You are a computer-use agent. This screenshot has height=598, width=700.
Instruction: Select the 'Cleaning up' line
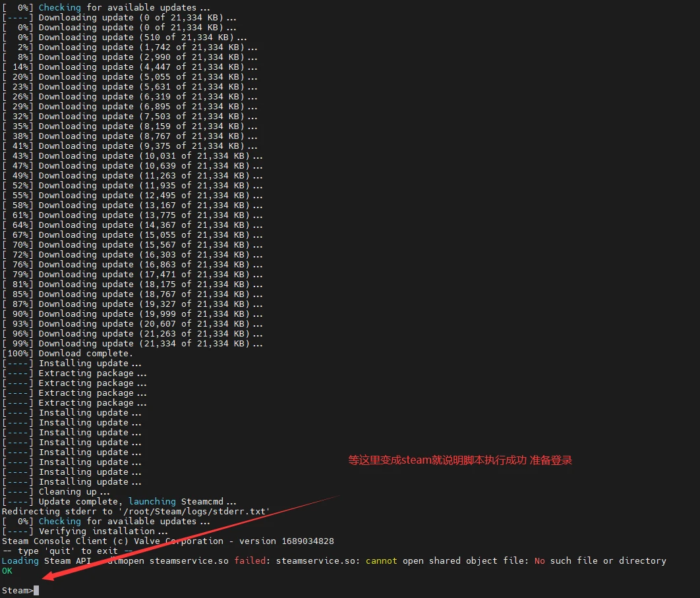[56, 491]
